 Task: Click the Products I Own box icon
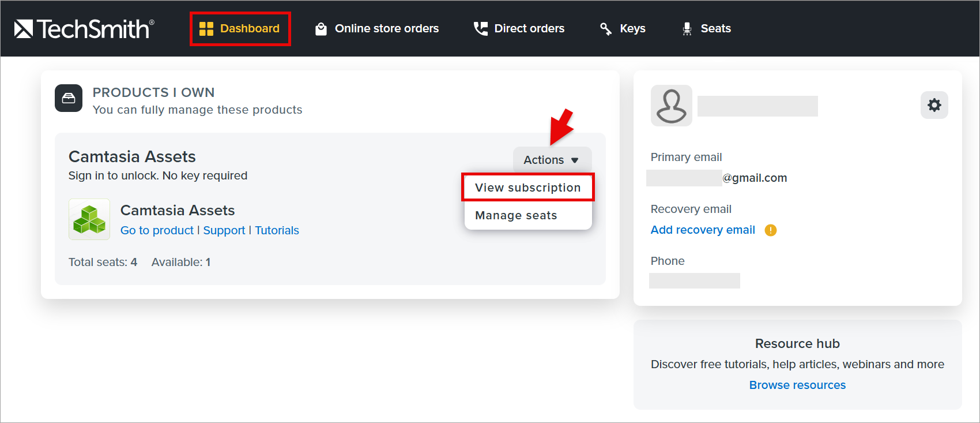tap(69, 98)
